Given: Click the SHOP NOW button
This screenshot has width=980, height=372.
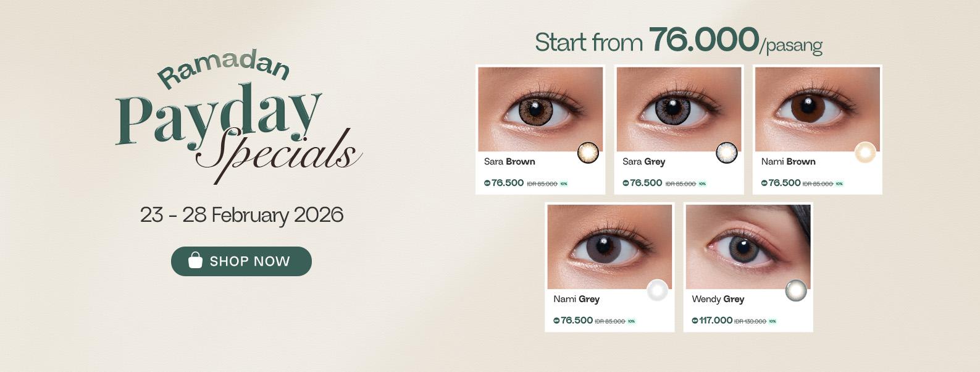Looking at the screenshot, I should (241, 261).
